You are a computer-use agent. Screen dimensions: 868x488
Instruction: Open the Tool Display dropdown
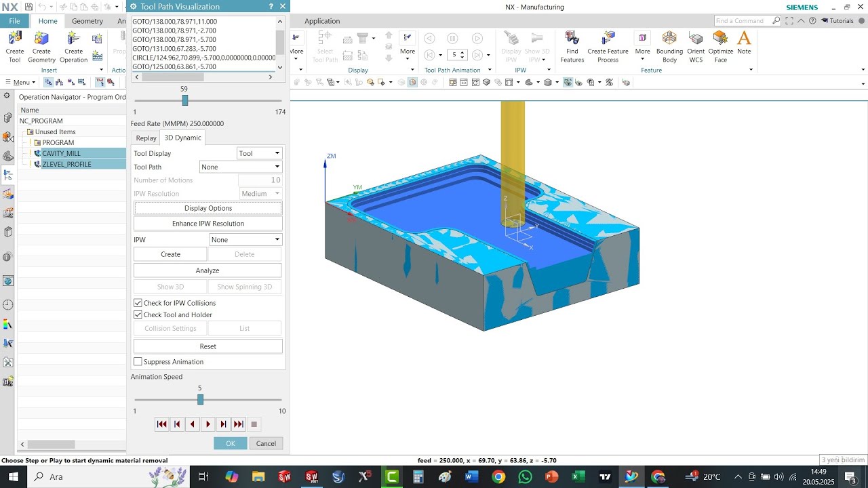point(259,153)
